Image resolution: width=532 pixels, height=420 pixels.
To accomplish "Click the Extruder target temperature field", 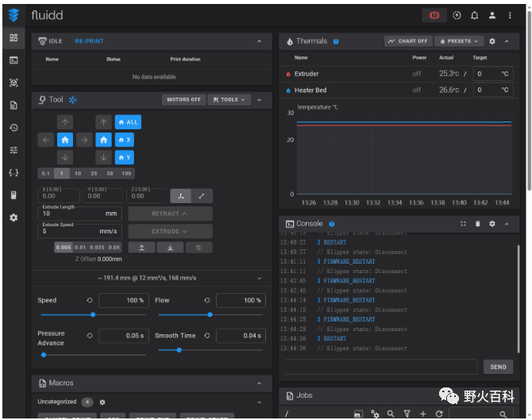I will click(x=493, y=74).
